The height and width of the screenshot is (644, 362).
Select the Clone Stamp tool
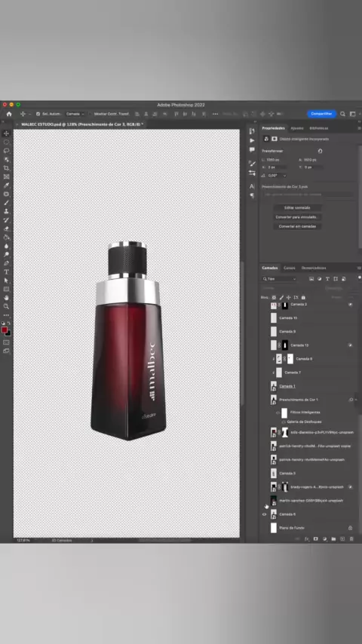[6, 211]
